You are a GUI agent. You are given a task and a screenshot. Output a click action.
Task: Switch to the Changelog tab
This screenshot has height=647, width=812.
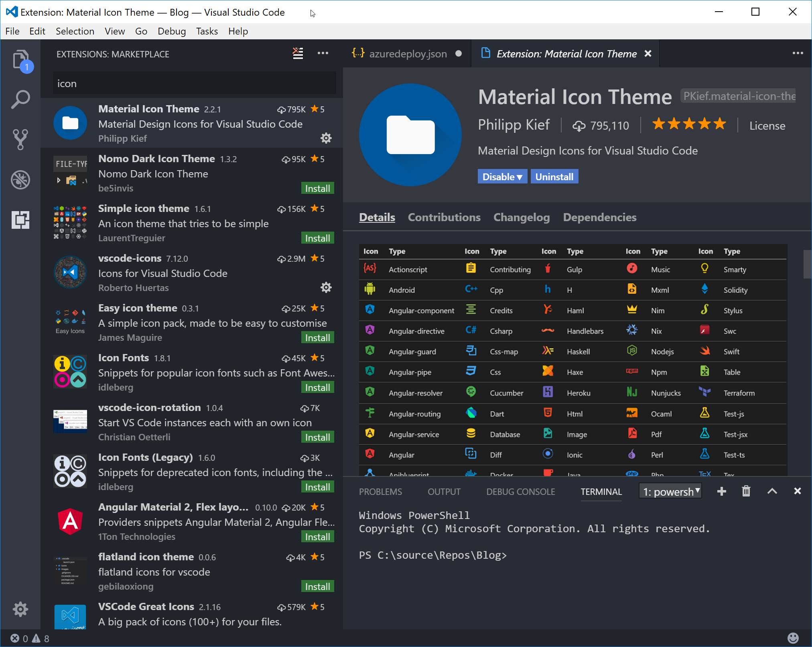point(521,217)
